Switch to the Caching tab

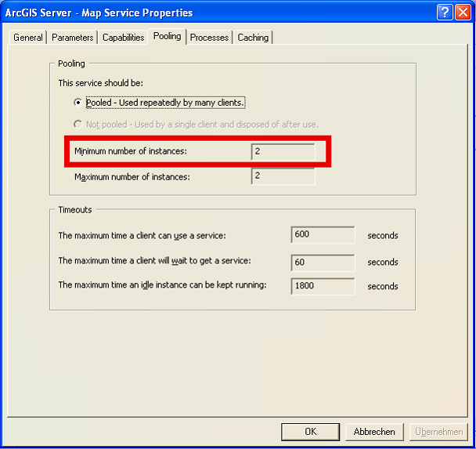[x=253, y=38]
